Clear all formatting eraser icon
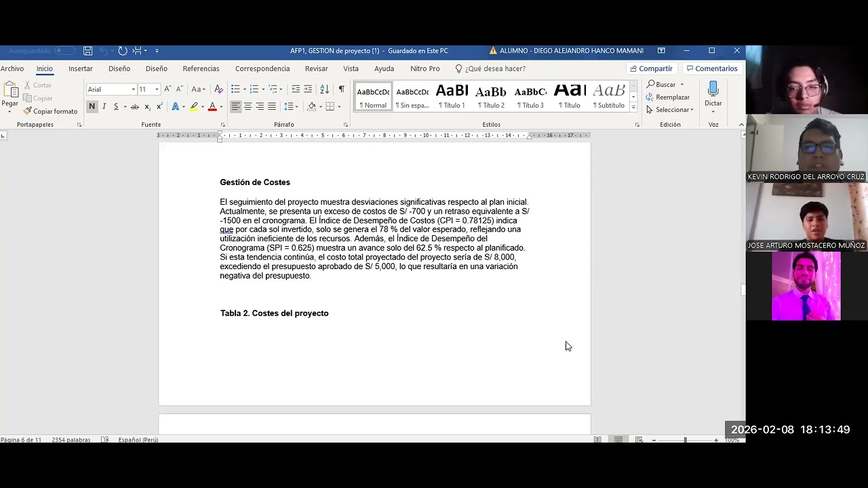 [218, 89]
